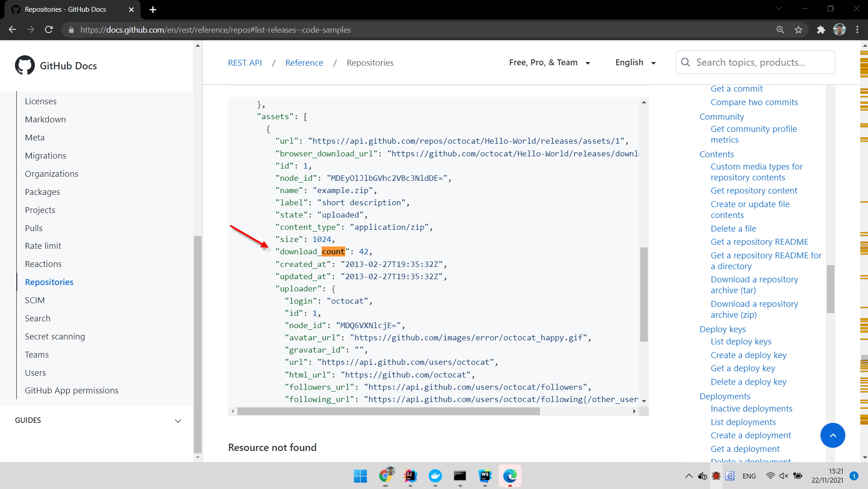Open Microsoft Edge from the taskbar

coord(510,476)
